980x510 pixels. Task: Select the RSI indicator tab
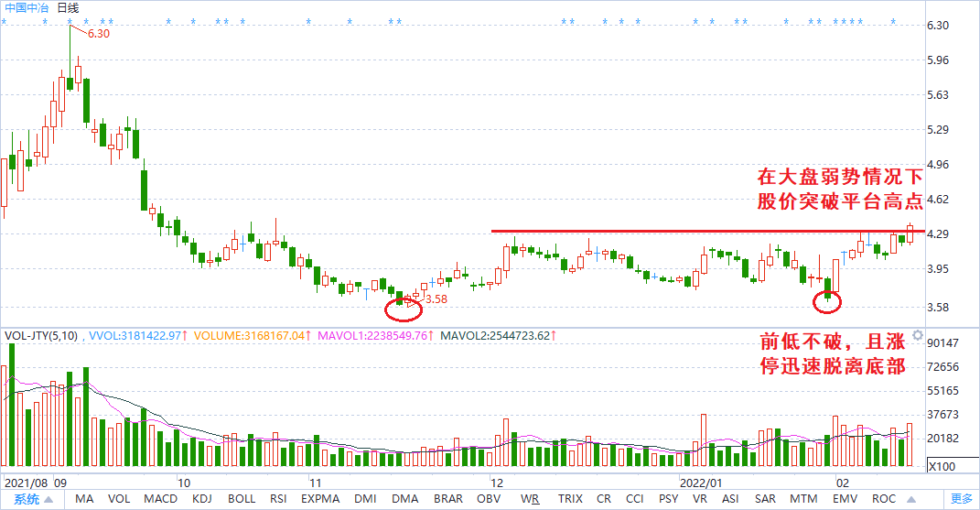(278, 499)
